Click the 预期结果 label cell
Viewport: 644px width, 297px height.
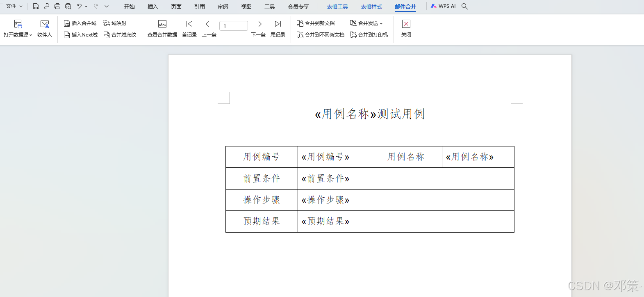[262, 221]
